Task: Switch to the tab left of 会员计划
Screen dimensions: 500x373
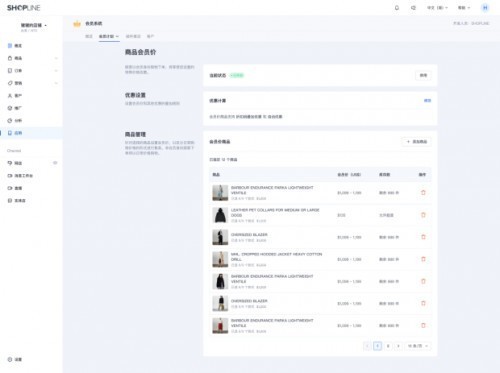Action: click(89, 36)
